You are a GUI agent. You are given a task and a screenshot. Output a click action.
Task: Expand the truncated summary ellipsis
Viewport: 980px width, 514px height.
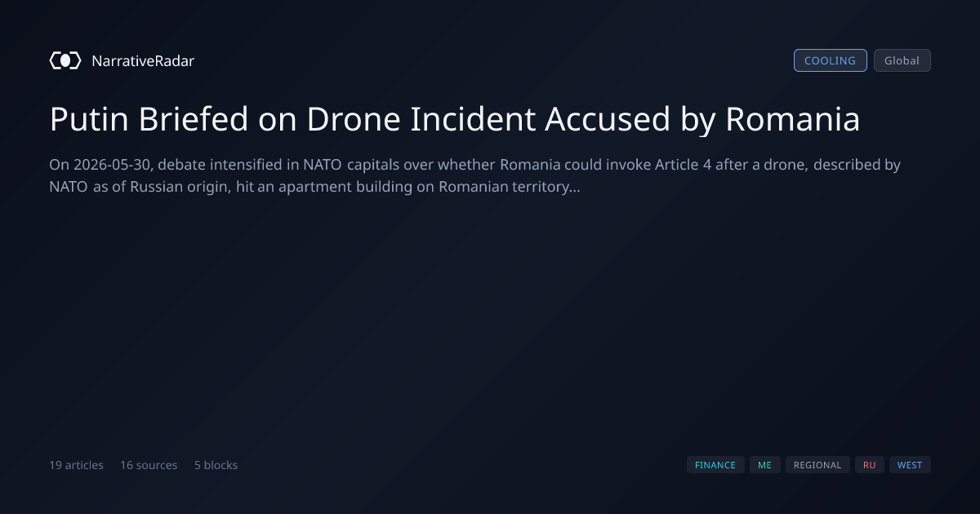click(x=574, y=187)
